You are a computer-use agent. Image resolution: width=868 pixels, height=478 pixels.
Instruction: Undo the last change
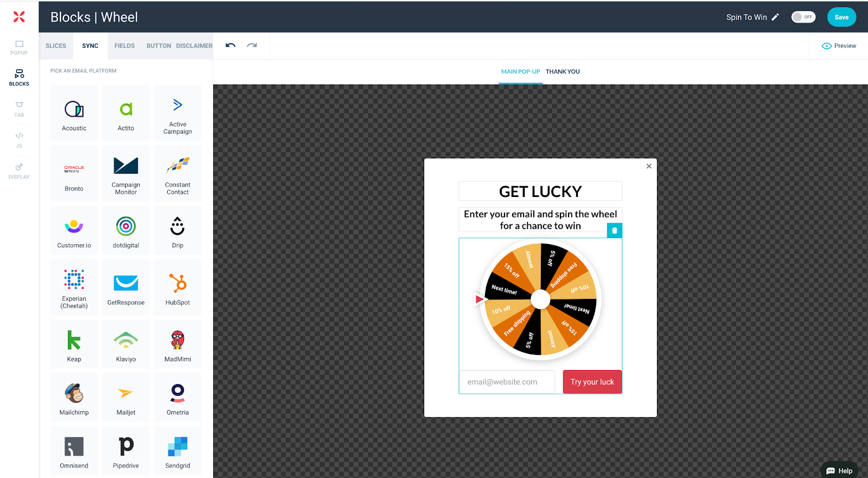[231, 45]
